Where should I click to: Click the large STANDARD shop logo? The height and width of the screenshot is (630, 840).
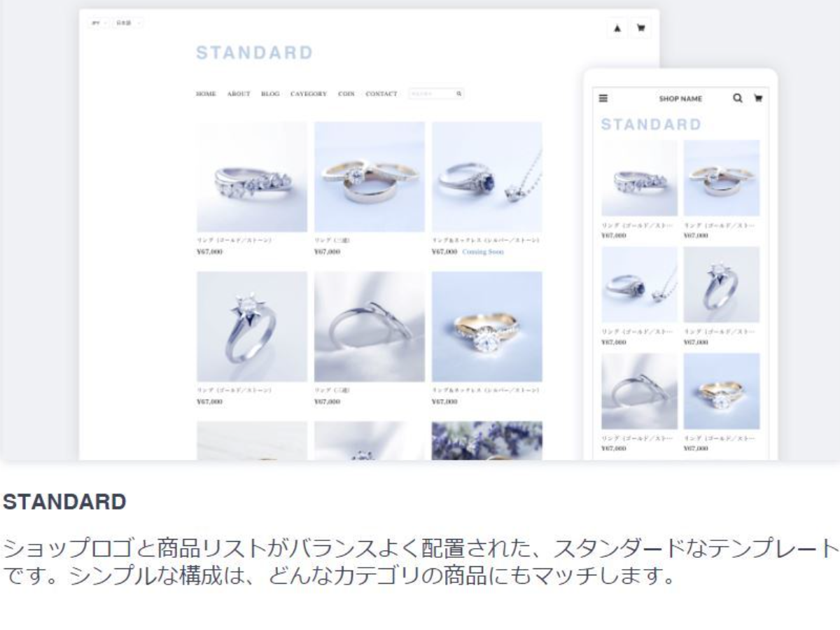pyautogui.click(x=255, y=53)
